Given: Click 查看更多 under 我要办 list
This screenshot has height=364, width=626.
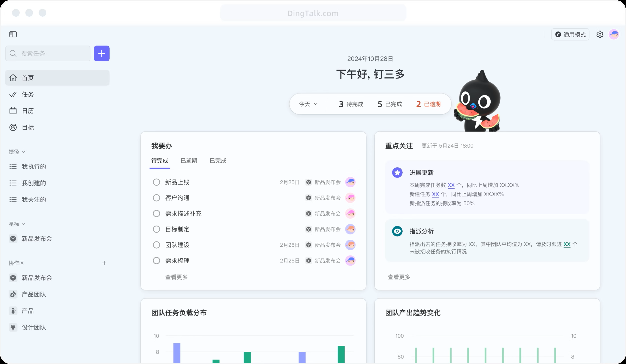Looking at the screenshot, I should [x=176, y=277].
